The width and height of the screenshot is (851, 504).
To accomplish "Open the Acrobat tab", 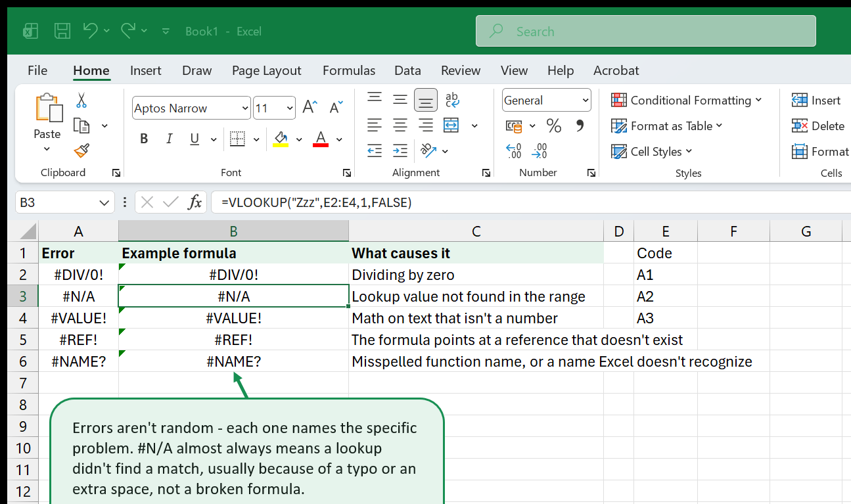I will click(x=616, y=70).
